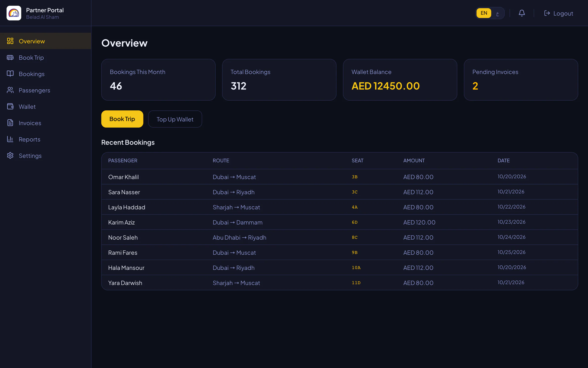This screenshot has width=588, height=368.
Task: Click the Belad Al Sham logo
Action: point(14,13)
